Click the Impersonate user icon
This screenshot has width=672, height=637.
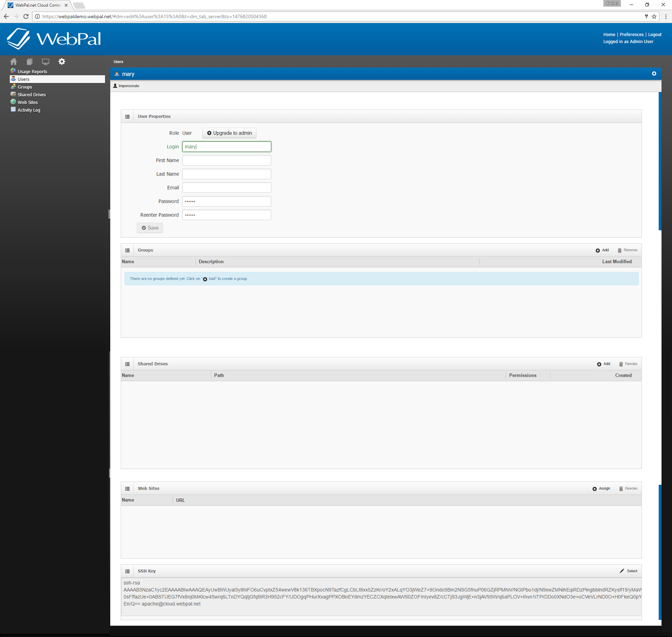115,86
